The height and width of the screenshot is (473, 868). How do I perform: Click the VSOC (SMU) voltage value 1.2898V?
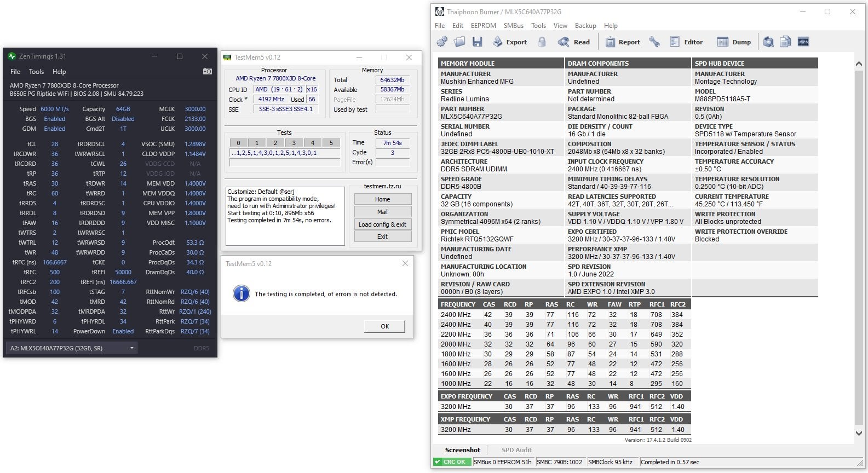click(x=195, y=144)
